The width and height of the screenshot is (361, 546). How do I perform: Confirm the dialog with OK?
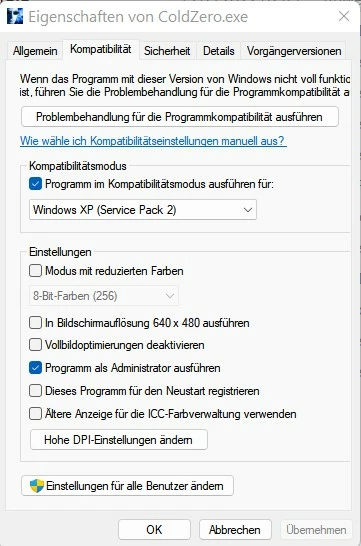click(x=154, y=530)
